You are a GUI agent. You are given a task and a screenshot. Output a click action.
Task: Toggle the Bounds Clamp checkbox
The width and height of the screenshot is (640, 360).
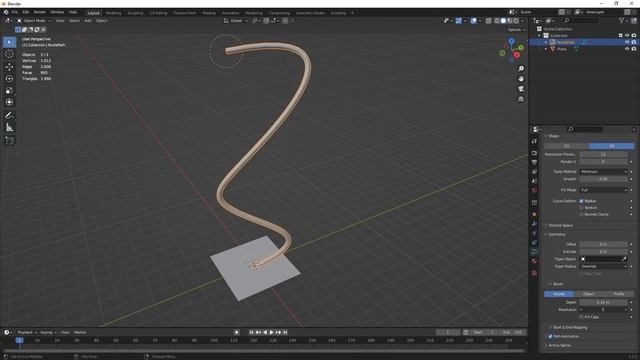[x=582, y=214]
